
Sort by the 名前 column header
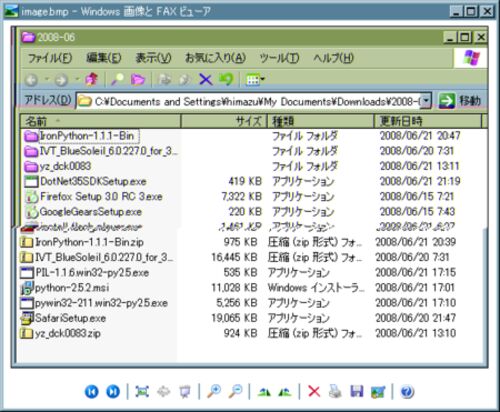[x=100, y=121]
